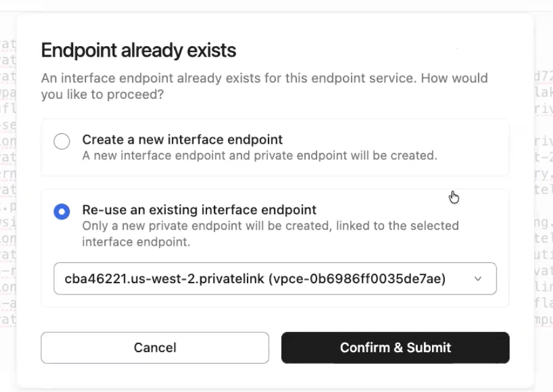Dismiss the dialog using Cancel

point(154,347)
